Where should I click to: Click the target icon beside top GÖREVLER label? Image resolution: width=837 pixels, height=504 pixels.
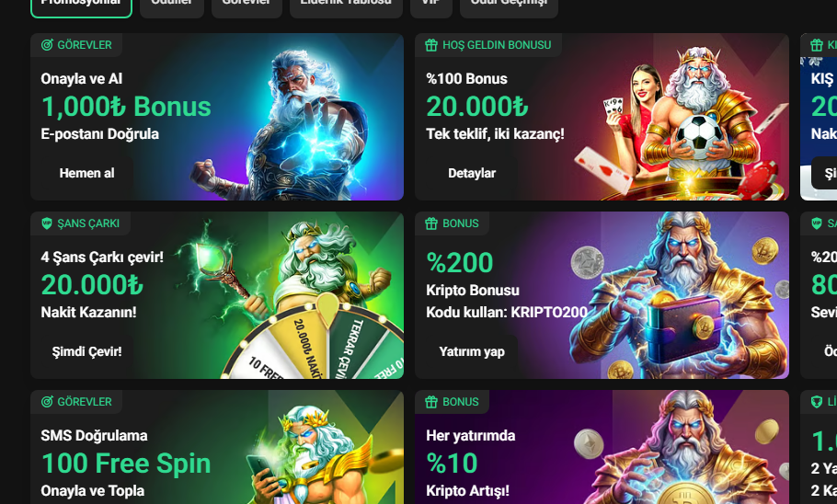[47, 45]
